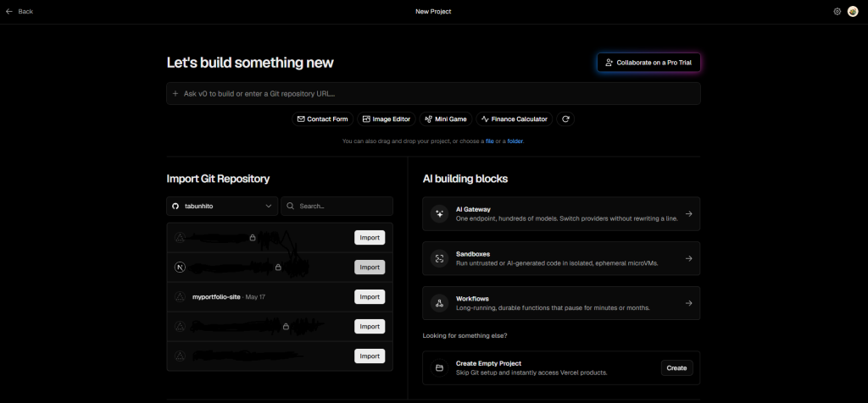Screen dimensions: 868x403
Task: Click the icon in Mini Game chip
Action: tap(428, 119)
